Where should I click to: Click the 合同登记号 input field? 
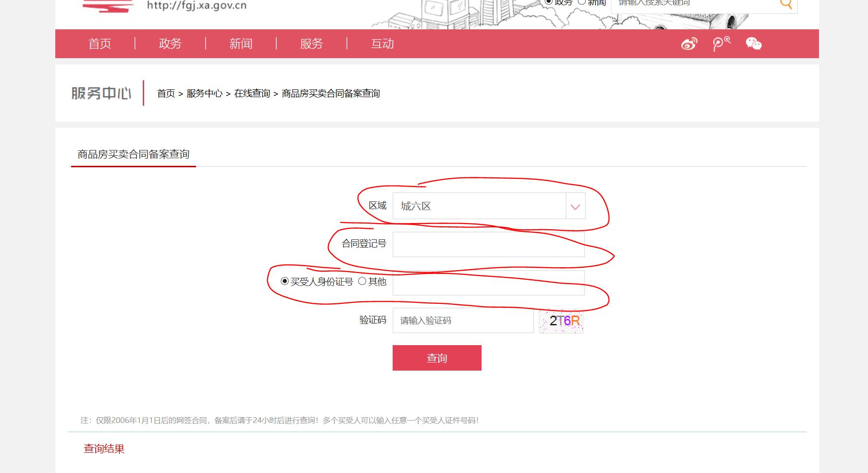488,244
